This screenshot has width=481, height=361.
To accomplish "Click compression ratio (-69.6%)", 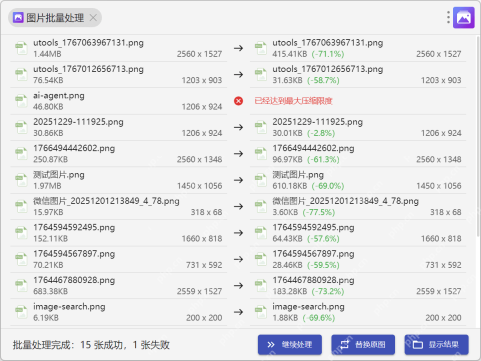I will coord(319,317).
